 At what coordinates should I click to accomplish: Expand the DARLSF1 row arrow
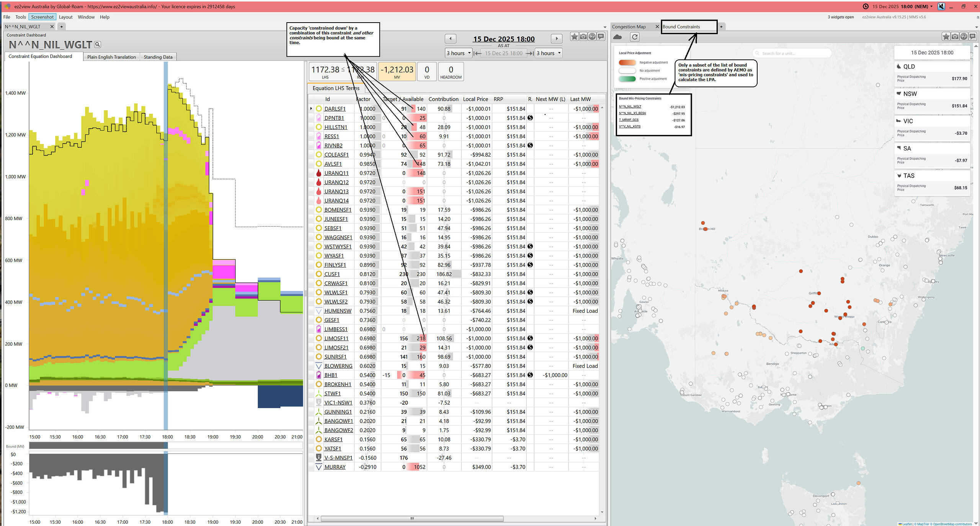311,109
